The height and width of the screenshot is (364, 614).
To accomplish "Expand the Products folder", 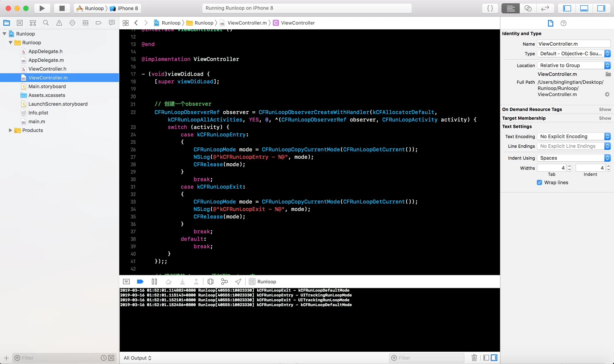I will point(10,130).
